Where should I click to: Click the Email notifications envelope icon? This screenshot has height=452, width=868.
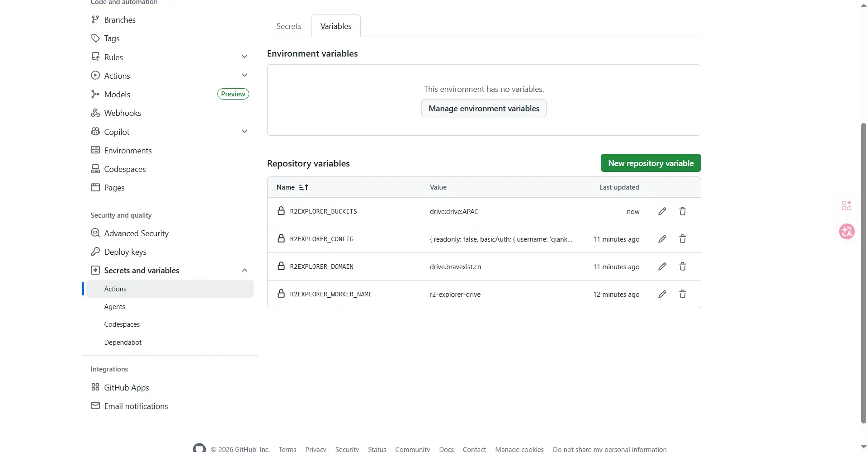95,406
